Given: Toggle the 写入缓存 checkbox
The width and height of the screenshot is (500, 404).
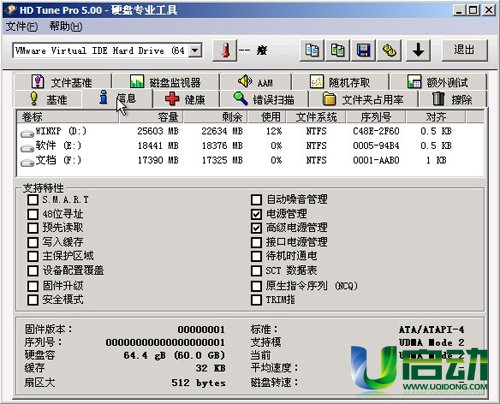Looking at the screenshot, I should click(x=33, y=242).
